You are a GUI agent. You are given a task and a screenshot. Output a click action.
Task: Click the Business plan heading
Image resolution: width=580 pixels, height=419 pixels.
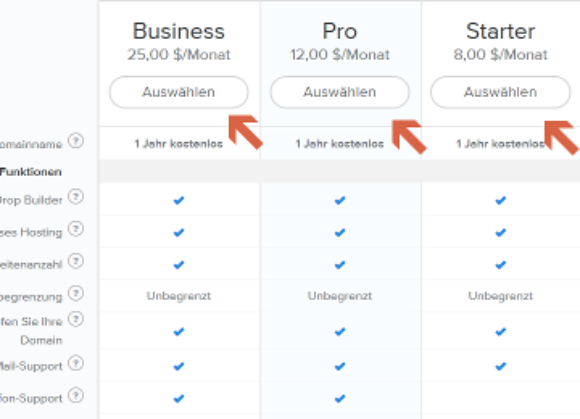[179, 31]
